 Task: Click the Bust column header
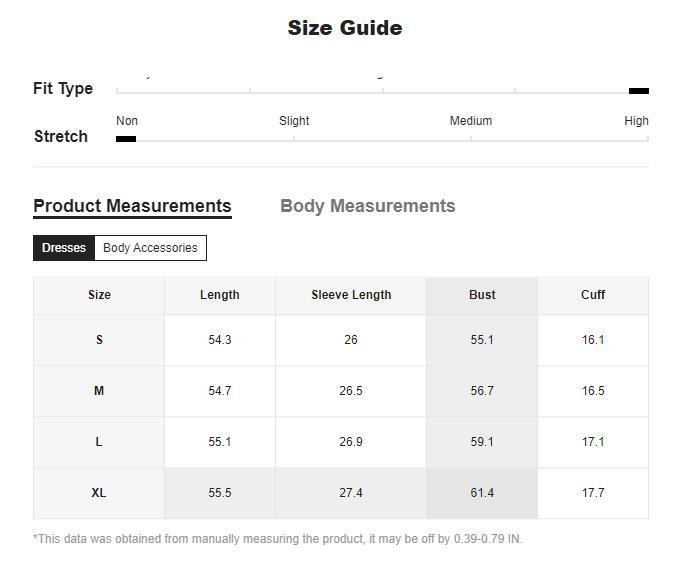[x=482, y=295]
